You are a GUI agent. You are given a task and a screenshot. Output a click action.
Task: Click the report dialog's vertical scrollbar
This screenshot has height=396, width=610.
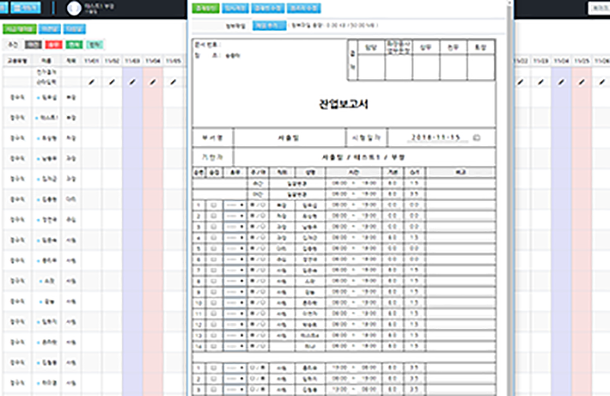tap(509, 198)
